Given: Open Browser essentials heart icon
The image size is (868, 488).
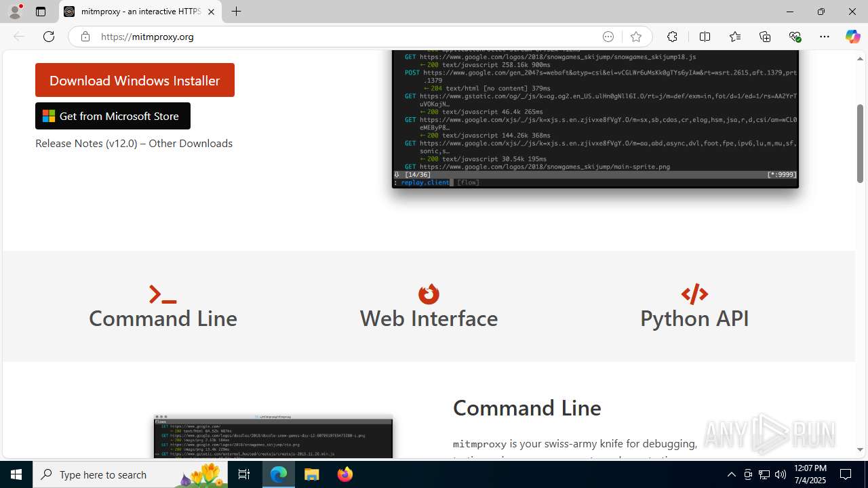Looking at the screenshot, I should [x=795, y=37].
